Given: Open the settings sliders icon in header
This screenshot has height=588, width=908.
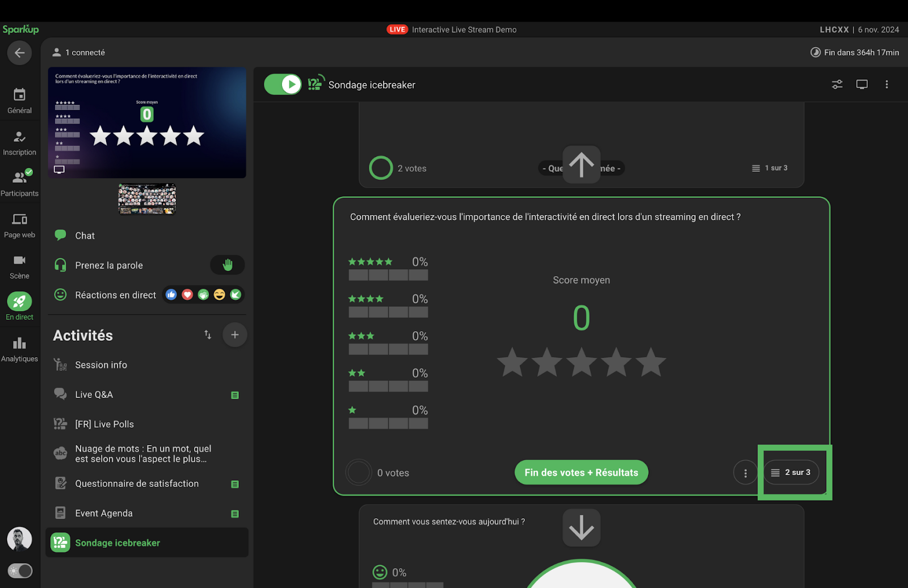Looking at the screenshot, I should click(837, 84).
